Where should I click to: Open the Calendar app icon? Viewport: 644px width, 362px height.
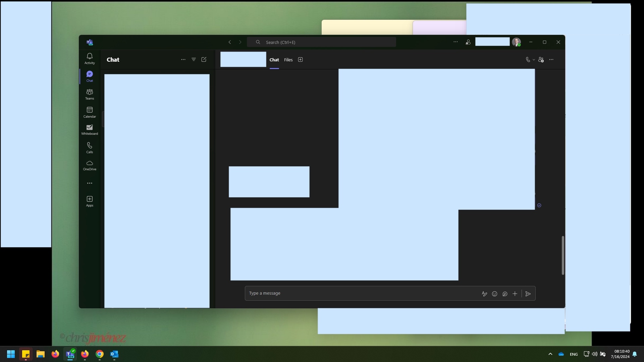[x=90, y=112]
